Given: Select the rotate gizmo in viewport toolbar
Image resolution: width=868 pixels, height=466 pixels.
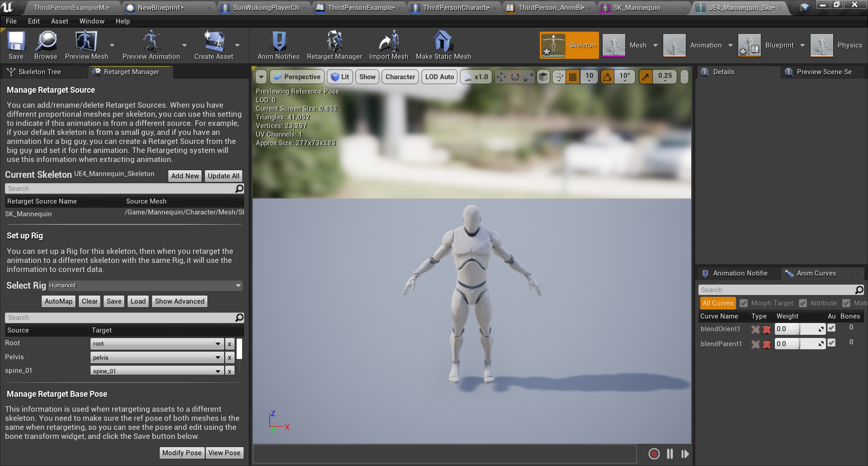Looking at the screenshot, I should [514, 77].
